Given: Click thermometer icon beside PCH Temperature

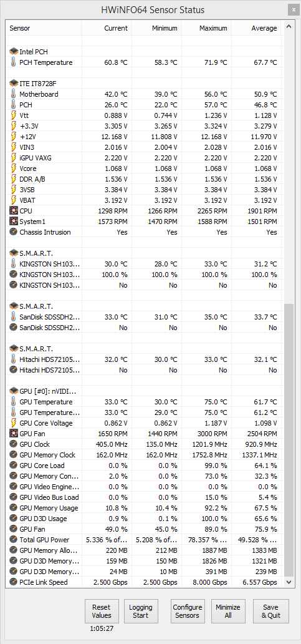Looking at the screenshot, I should coord(14,62).
